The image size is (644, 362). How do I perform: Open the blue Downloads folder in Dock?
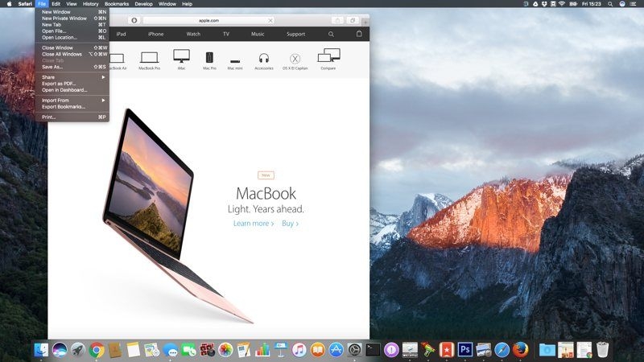(547, 350)
